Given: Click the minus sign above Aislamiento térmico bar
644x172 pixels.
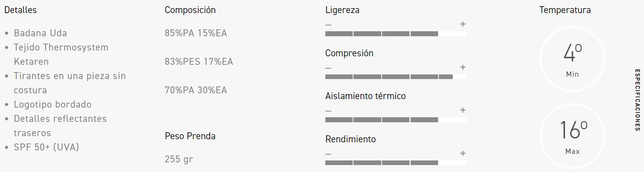Looking at the screenshot, I should [328, 111].
